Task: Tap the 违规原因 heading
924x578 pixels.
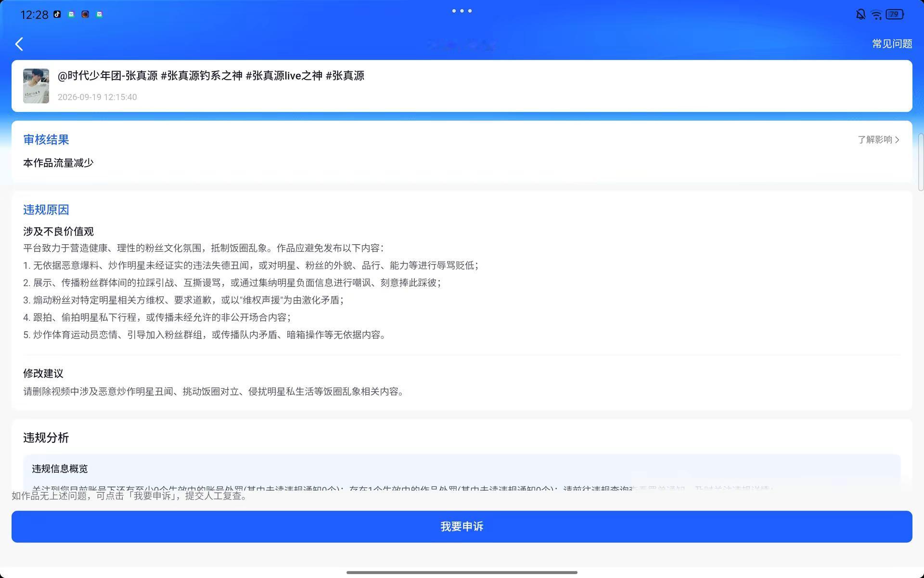Action: [x=46, y=210]
